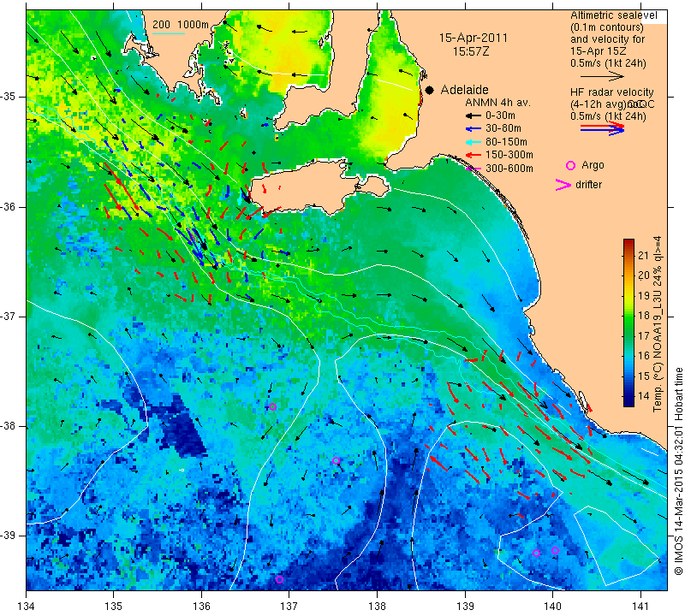Screen dimensions: 685x616
Task: Click the 'drifter' legend label
Action: pyautogui.click(x=588, y=185)
